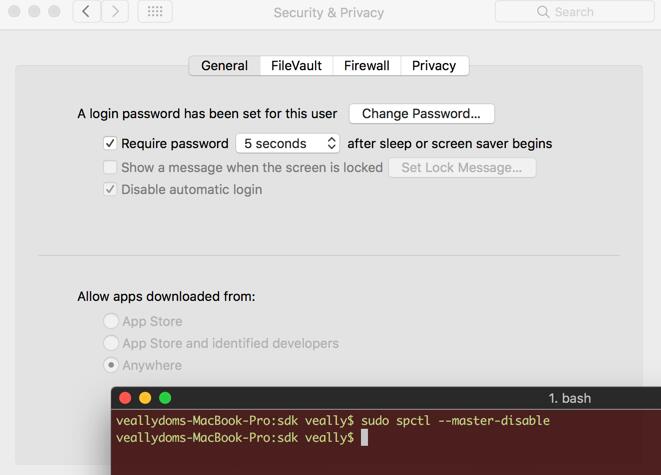Image resolution: width=661 pixels, height=475 pixels.
Task: Click the Allow apps downloaded from label
Action: coord(166,296)
